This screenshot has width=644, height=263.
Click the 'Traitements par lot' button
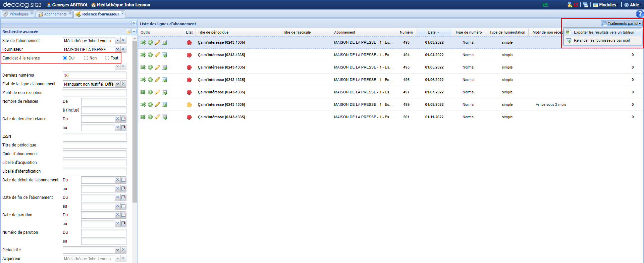(622, 24)
